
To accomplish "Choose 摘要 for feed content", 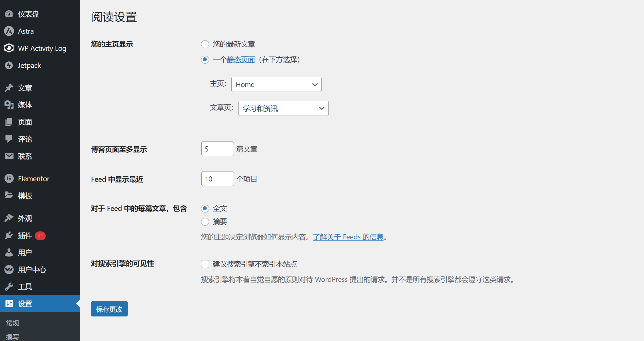I will [205, 222].
